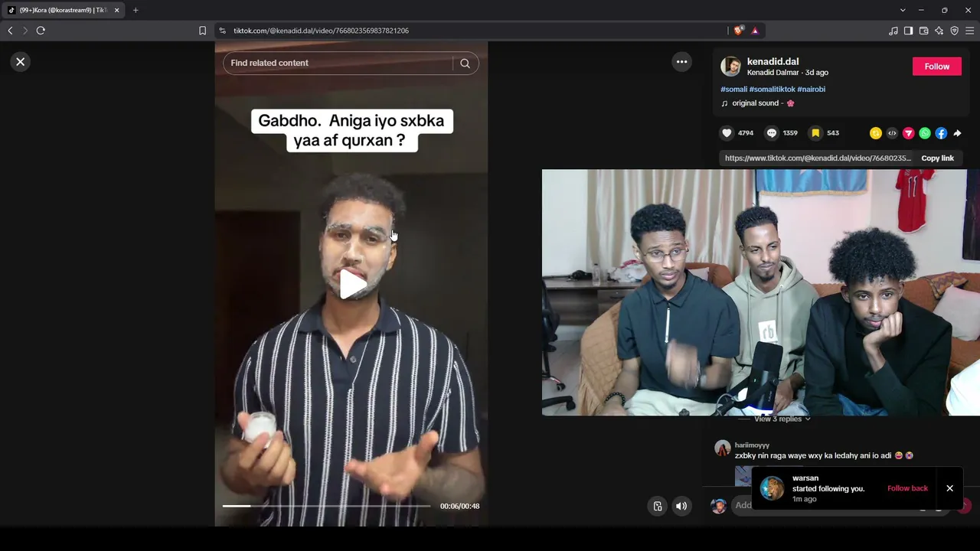Repost the video with the yellow repost icon

pos(876,133)
